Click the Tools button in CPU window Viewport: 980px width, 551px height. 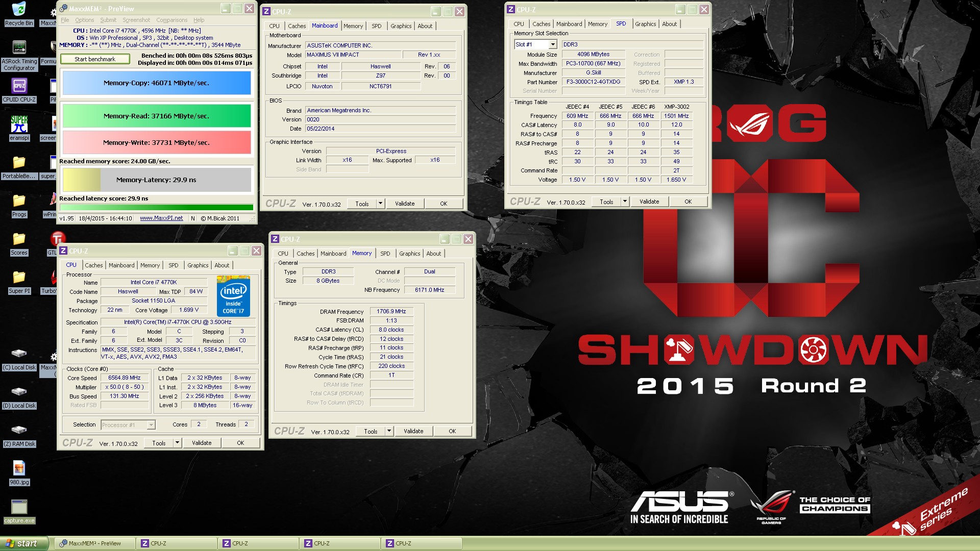tap(159, 443)
